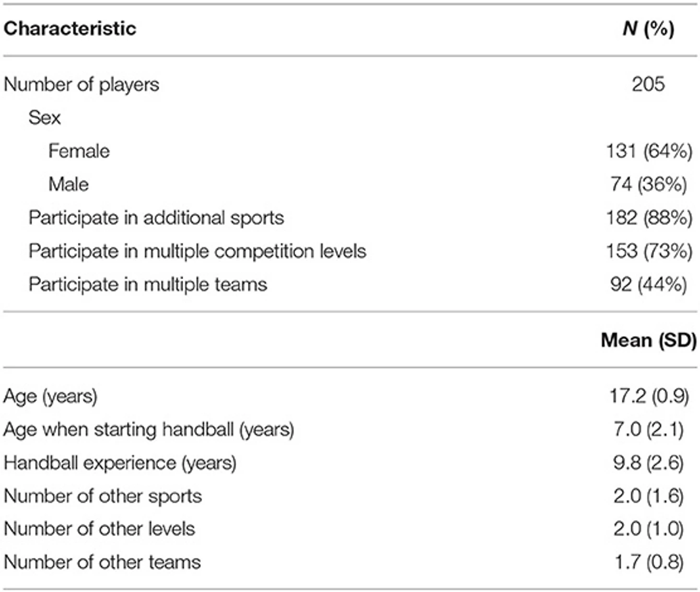This screenshot has width=700, height=592.
Task: Click Number of other sports label
Action: 103,497
